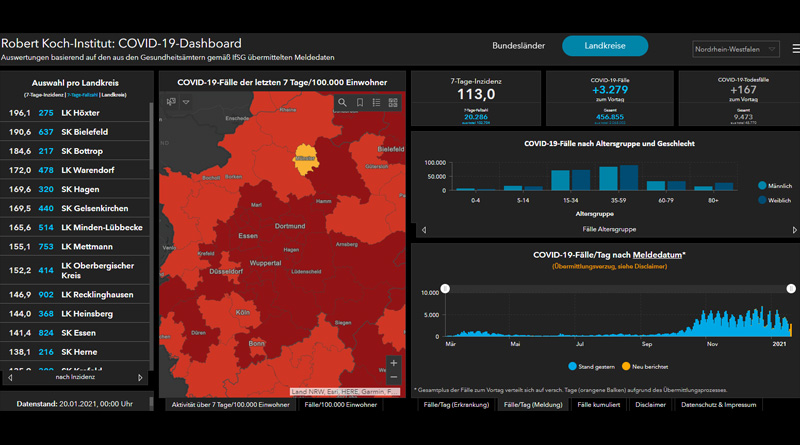This screenshot has height=445, width=800.
Task: Open the Aktivität über 7 Tage/100.000 Einwohner tab
Action: 231,405
